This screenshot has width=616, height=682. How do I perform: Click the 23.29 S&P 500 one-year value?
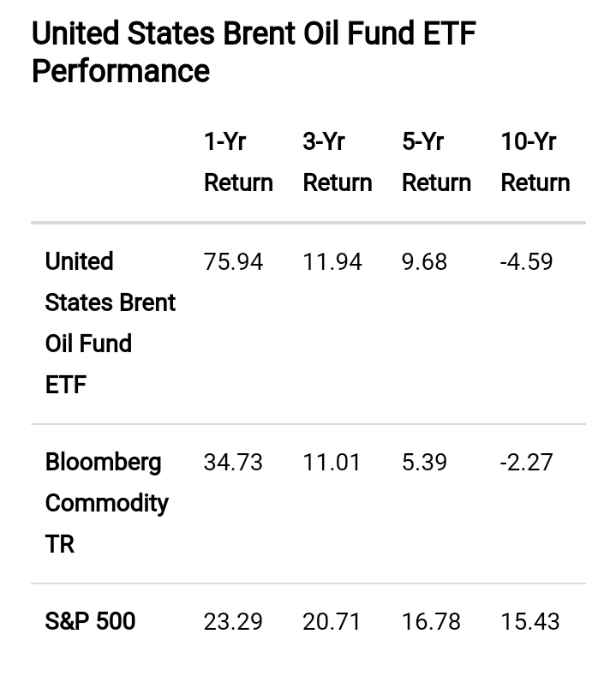click(x=233, y=622)
